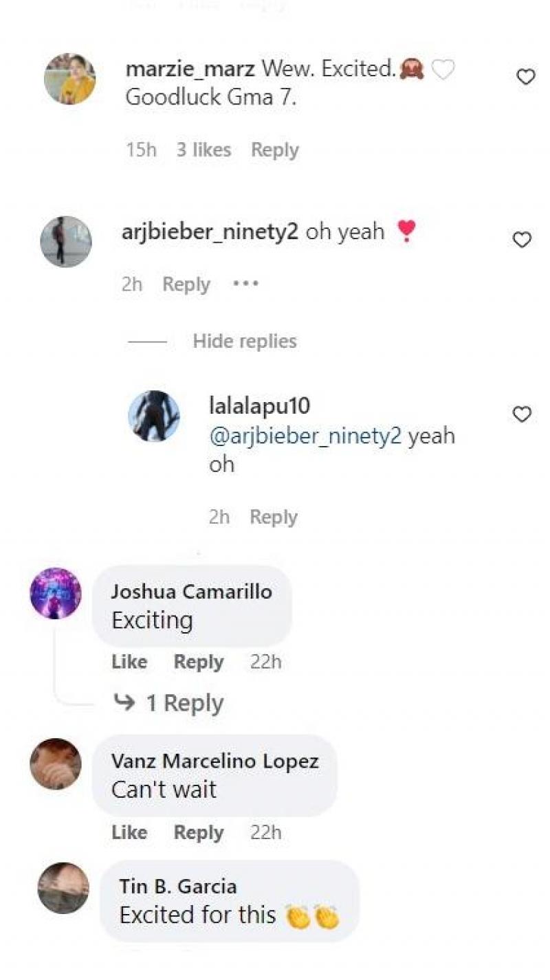Like Vanz Marcelino Lopez's comment
This screenshot has height=980, width=550.
[x=129, y=832]
